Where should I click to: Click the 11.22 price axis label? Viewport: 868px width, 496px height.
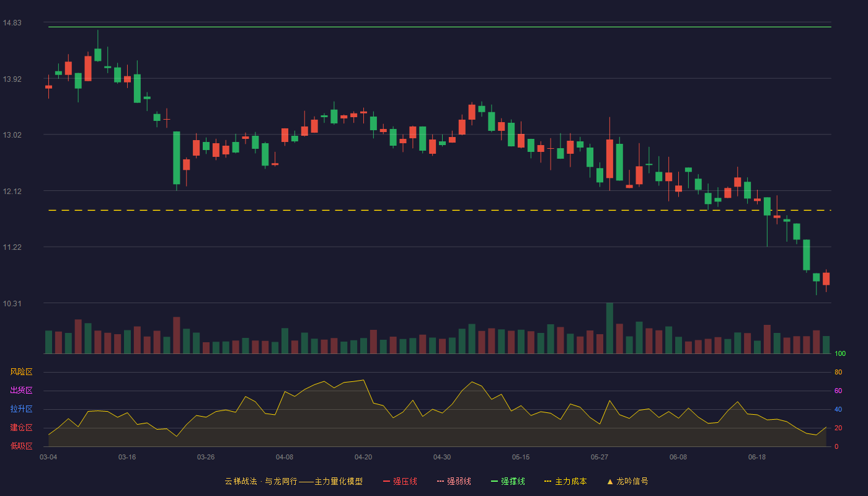pos(12,247)
